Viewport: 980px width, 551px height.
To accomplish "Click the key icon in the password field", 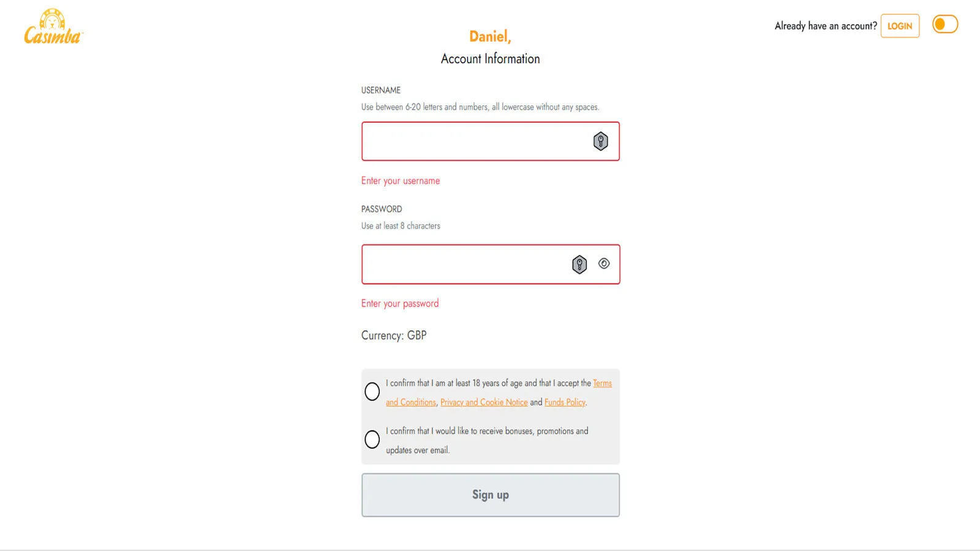I will coord(579,264).
